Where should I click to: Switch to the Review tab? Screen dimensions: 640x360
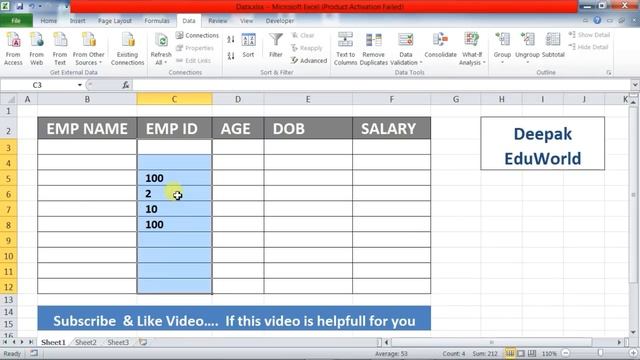tap(218, 20)
